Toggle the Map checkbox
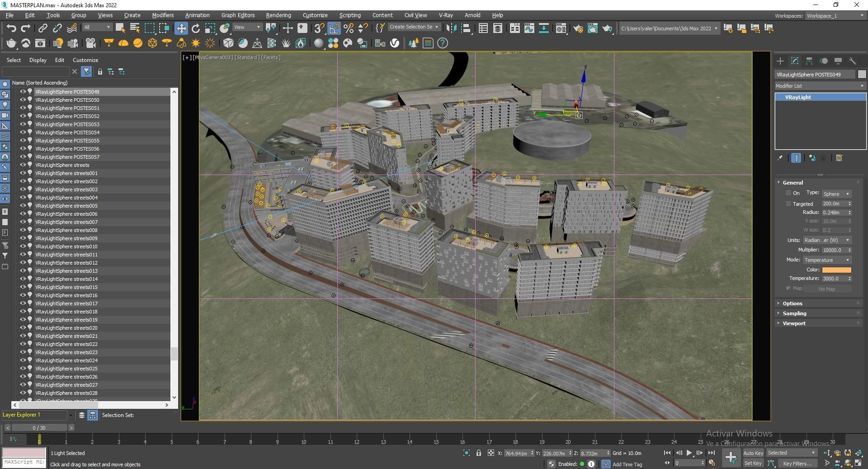868x469 pixels. [788, 288]
